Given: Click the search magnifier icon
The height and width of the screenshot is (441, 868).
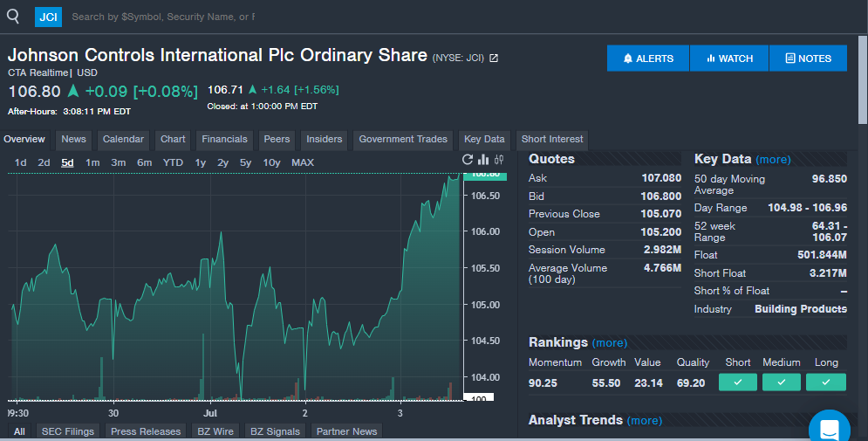Looking at the screenshot, I should click(13, 16).
